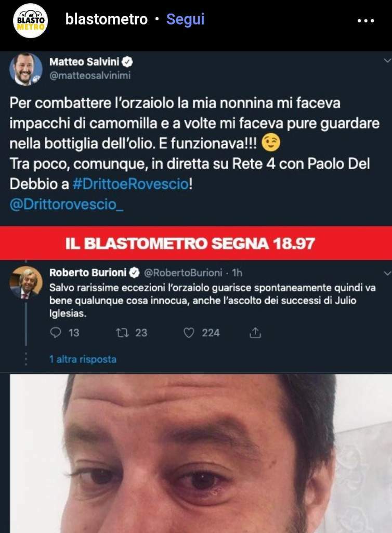
Task: Open the @matteosalvinimi handle
Action: (90, 75)
